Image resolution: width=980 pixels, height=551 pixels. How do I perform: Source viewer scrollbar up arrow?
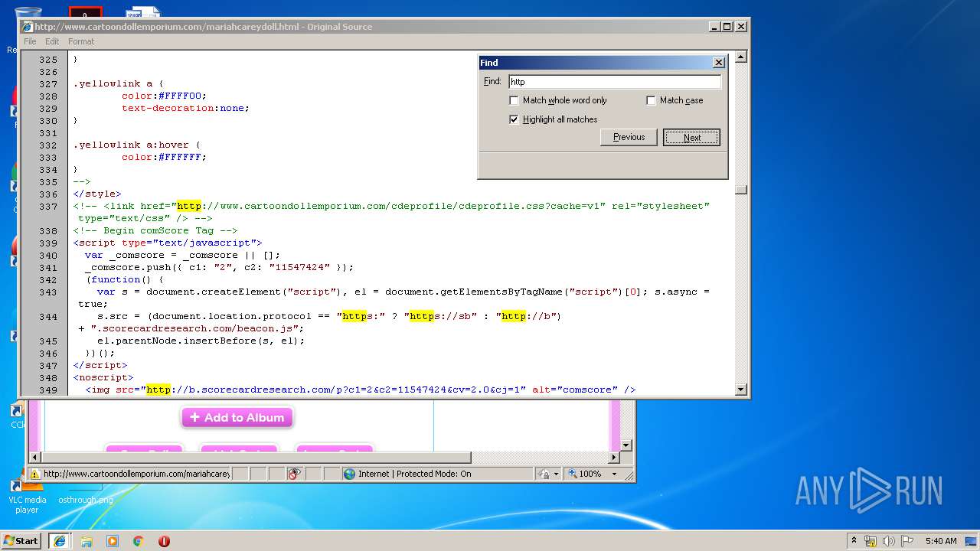click(x=740, y=57)
